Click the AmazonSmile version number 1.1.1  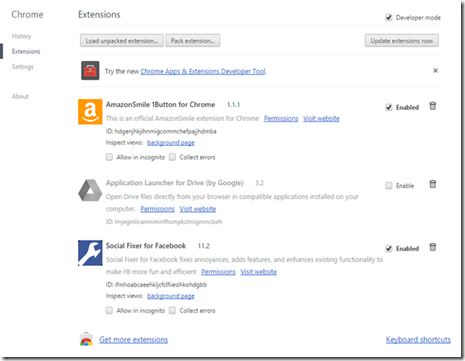pyautogui.click(x=233, y=105)
